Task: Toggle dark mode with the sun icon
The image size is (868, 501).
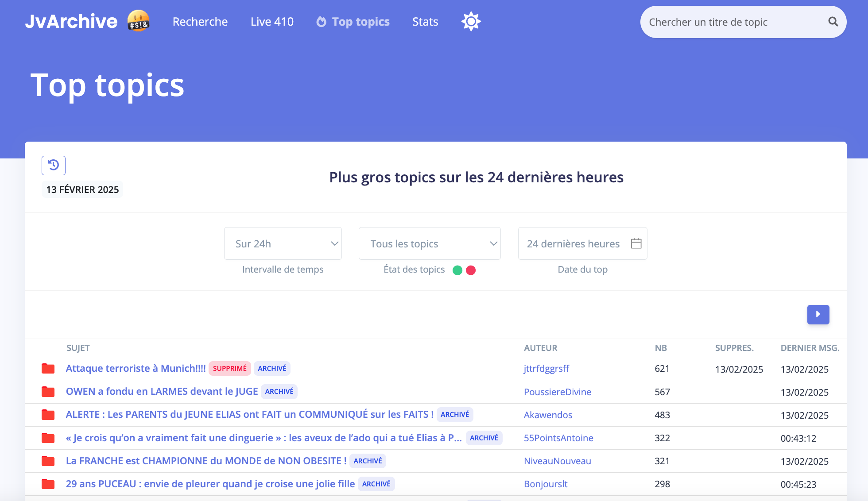Action: [x=471, y=21]
